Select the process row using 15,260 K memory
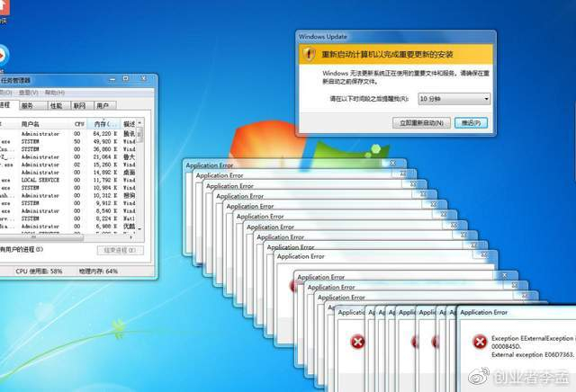The image size is (576, 392). click(x=68, y=165)
